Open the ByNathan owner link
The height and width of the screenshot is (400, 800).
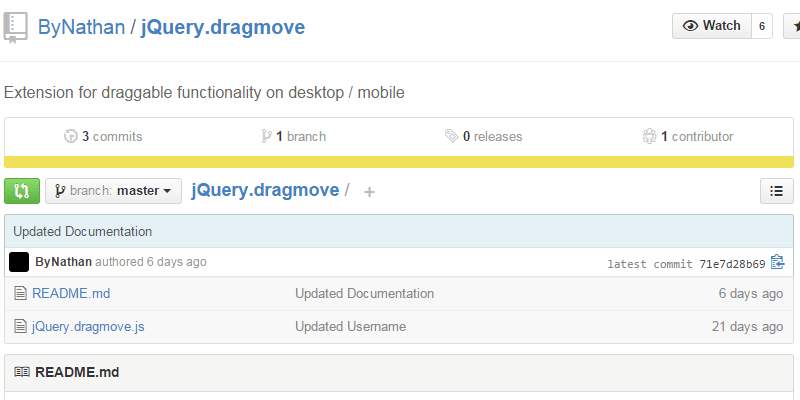tap(81, 27)
